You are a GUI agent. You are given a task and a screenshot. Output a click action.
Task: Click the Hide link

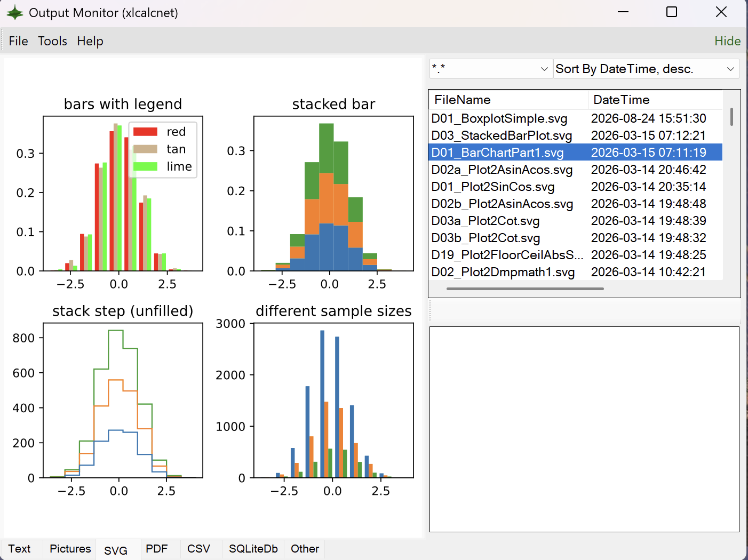point(727,41)
